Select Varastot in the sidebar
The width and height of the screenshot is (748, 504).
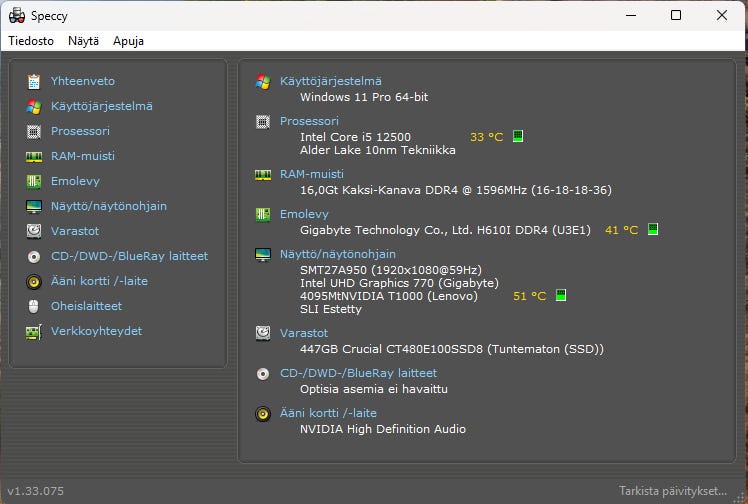pos(75,231)
